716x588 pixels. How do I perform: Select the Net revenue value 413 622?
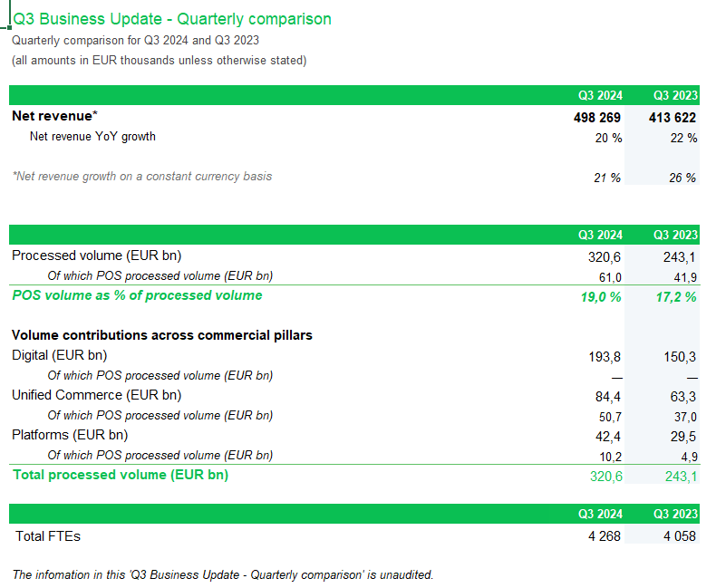pyautogui.click(x=672, y=117)
